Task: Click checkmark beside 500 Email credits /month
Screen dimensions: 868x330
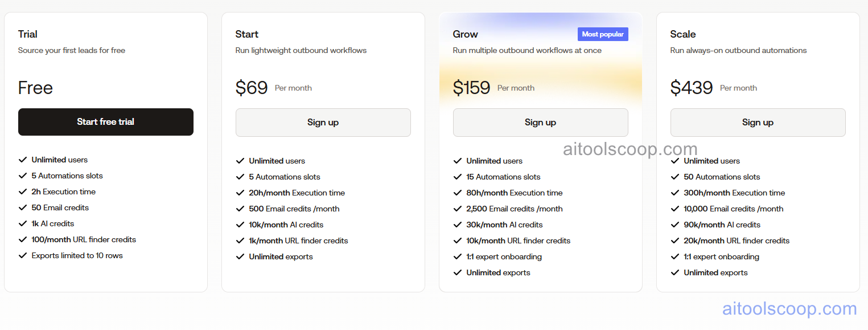Action: pyautogui.click(x=240, y=209)
